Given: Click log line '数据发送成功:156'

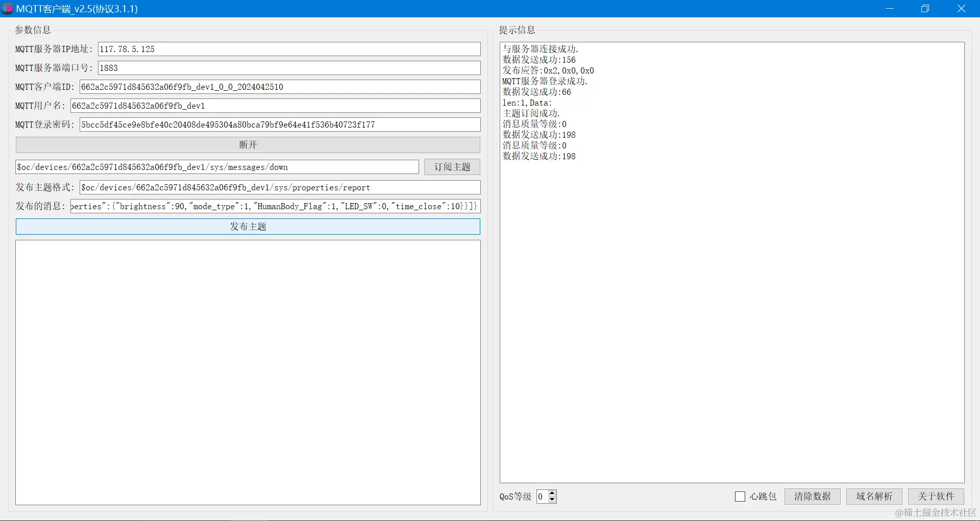Looking at the screenshot, I should [539, 60].
